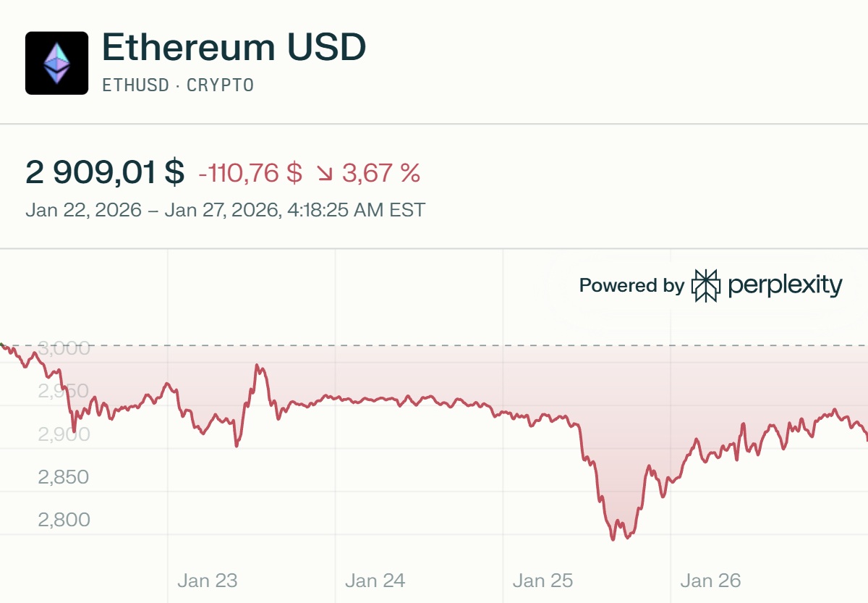Click the 2,800 y-axis label
The height and width of the screenshot is (603, 868).
64,520
